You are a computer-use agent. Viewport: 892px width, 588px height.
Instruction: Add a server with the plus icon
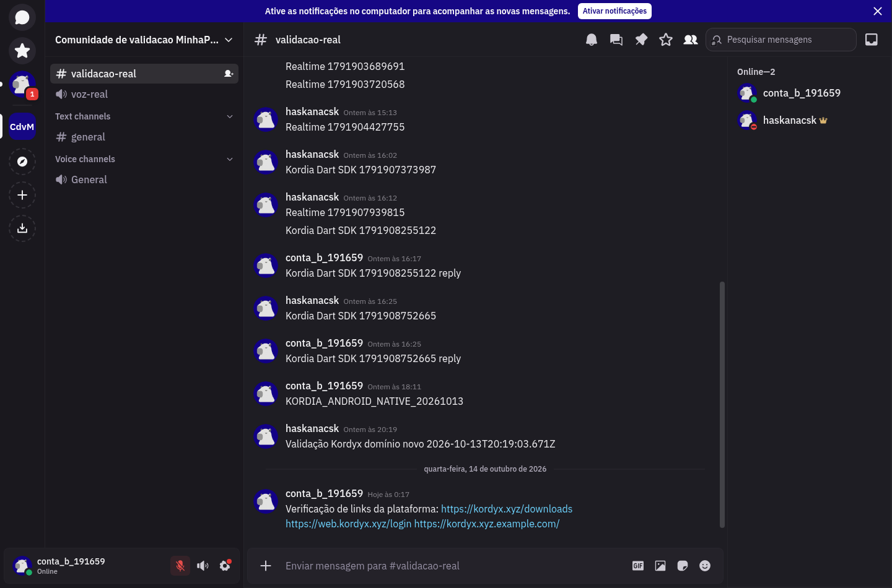pos(22,195)
